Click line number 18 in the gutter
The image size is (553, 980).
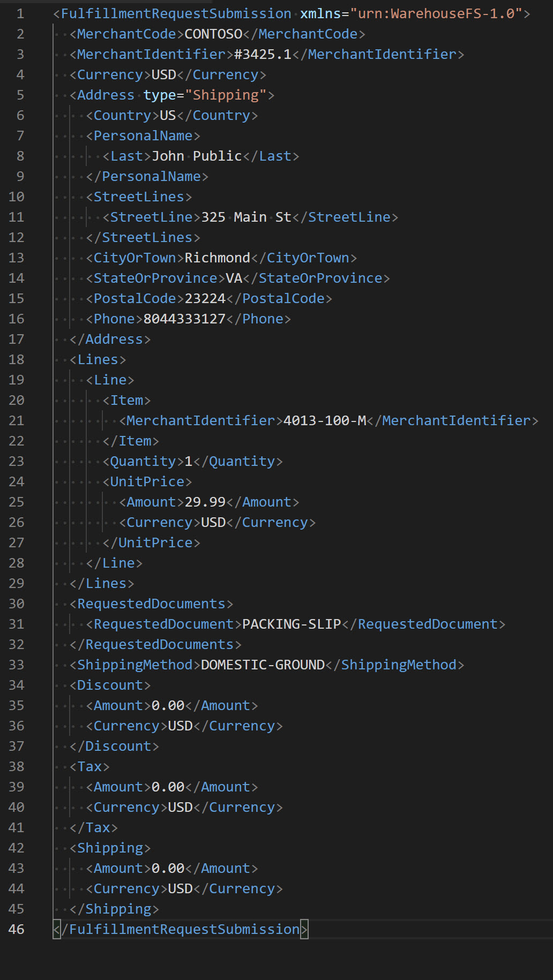17,359
